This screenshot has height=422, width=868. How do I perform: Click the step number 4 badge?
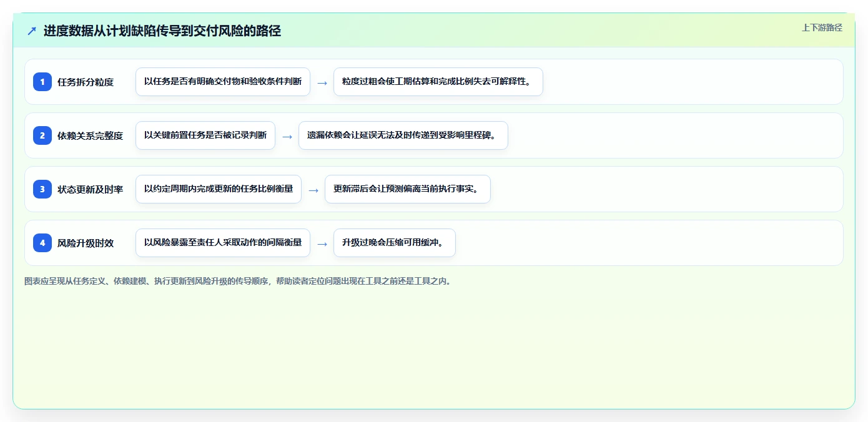42,243
